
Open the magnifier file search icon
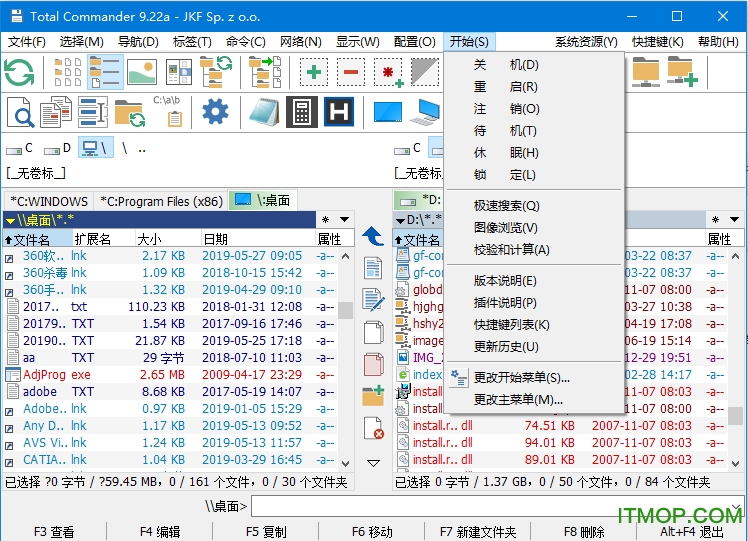[21, 113]
